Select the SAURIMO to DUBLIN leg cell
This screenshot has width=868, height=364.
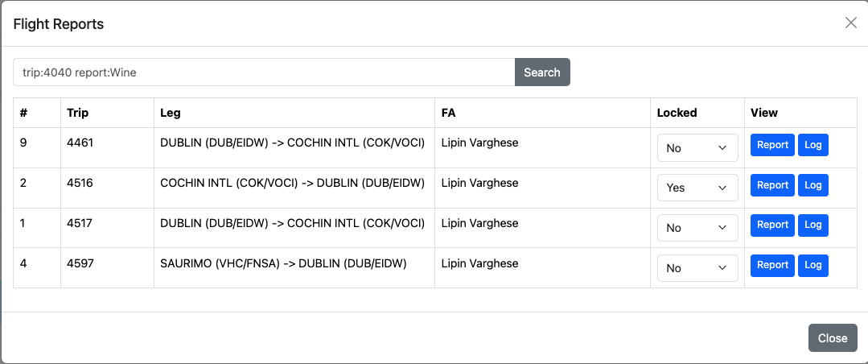pyautogui.click(x=283, y=263)
